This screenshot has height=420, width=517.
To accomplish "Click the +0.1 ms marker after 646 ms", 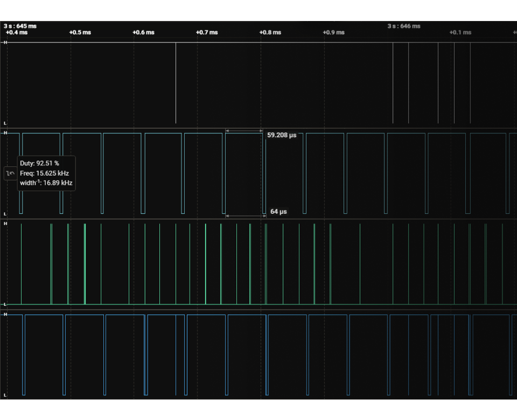I will click(x=460, y=32).
